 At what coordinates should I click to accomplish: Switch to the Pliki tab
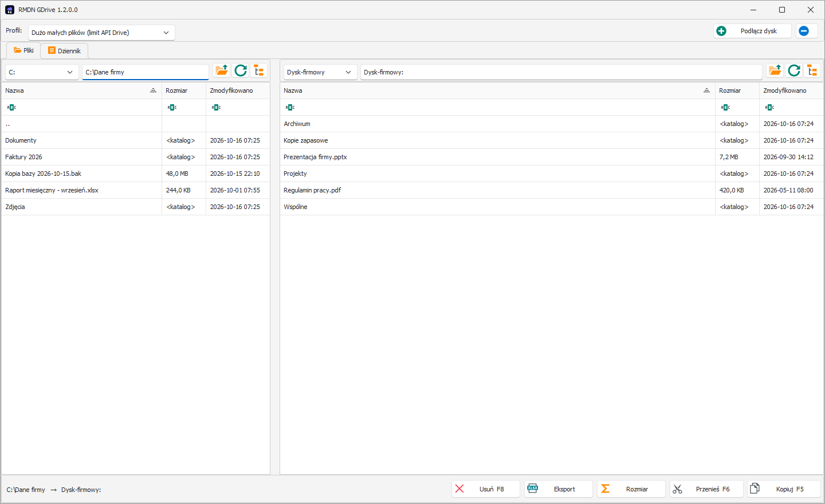(x=23, y=50)
